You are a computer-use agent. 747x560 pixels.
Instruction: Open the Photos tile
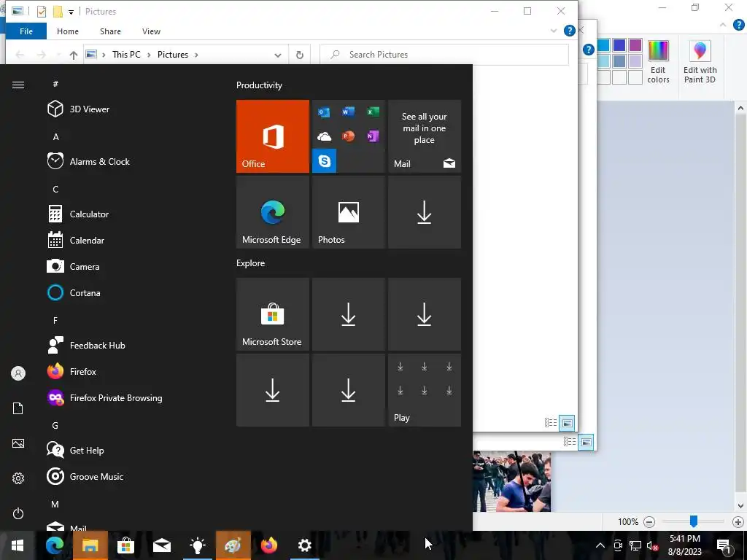[348, 212]
